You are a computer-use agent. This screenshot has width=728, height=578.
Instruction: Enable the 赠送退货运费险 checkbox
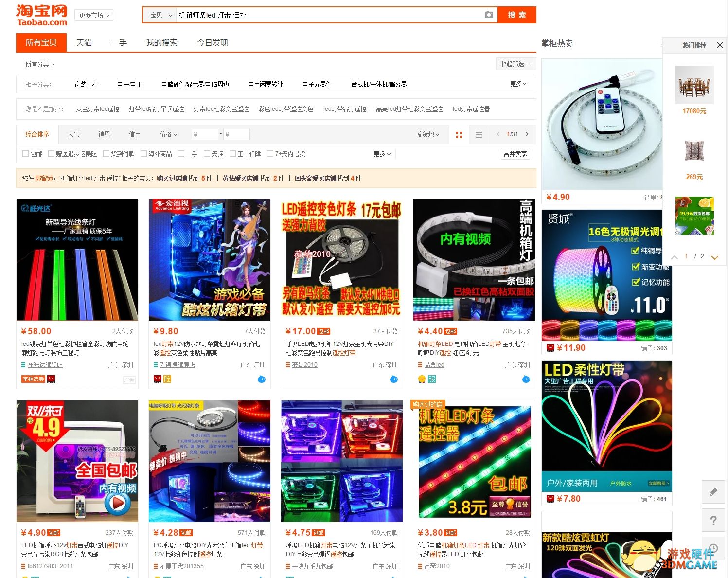[51, 154]
